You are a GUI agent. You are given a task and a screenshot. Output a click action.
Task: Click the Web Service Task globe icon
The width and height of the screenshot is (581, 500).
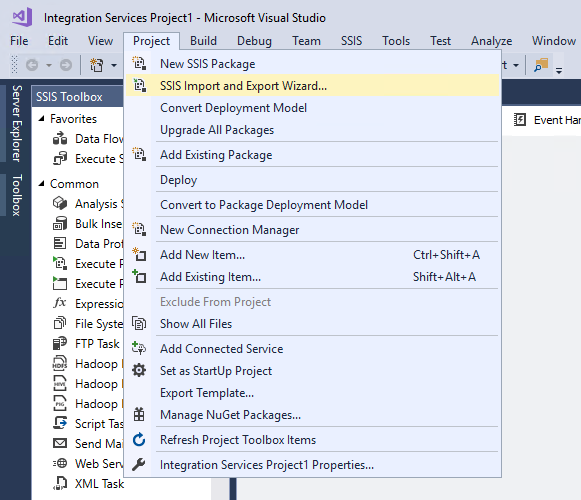click(60, 463)
